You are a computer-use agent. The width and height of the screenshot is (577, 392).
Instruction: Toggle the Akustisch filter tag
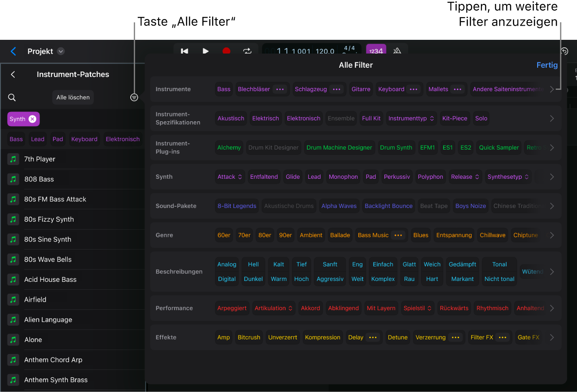231,119
